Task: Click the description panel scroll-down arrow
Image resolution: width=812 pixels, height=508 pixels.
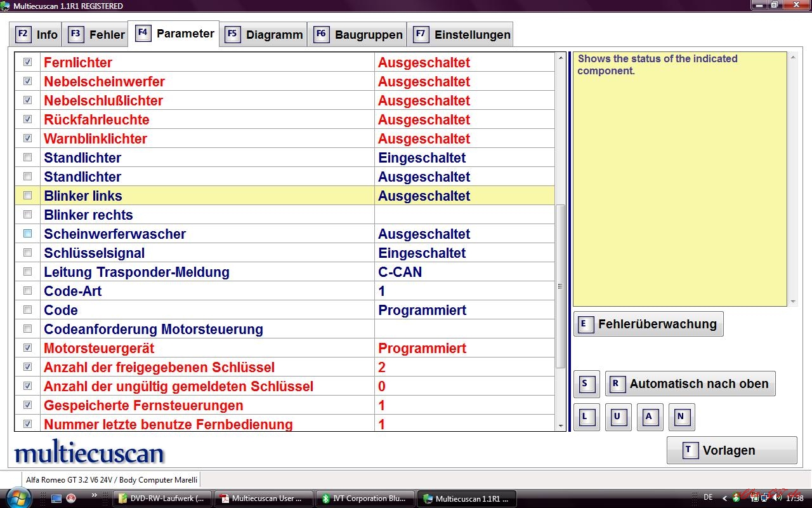Action: [793, 302]
